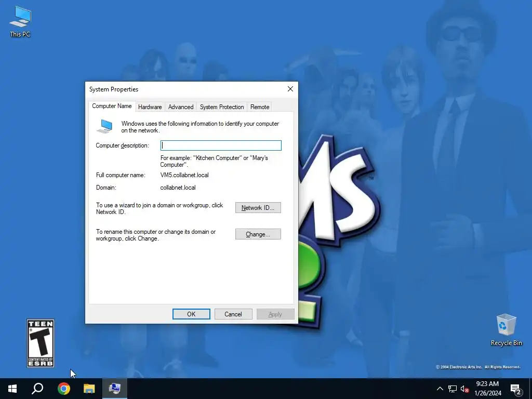
Task: Open the Remote tab
Action: (x=260, y=107)
